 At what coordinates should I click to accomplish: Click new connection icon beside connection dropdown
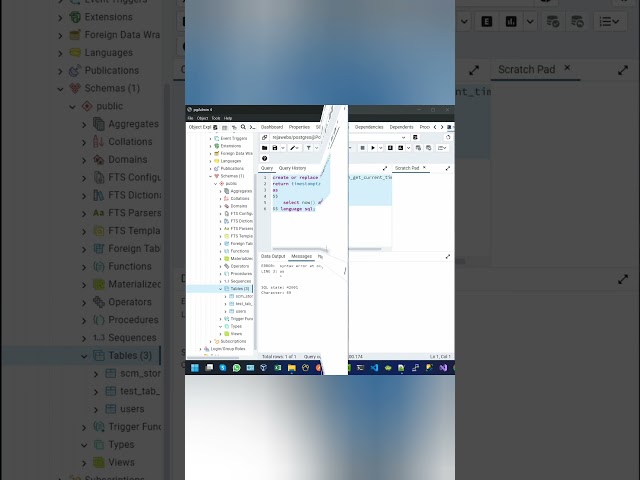click(415, 138)
